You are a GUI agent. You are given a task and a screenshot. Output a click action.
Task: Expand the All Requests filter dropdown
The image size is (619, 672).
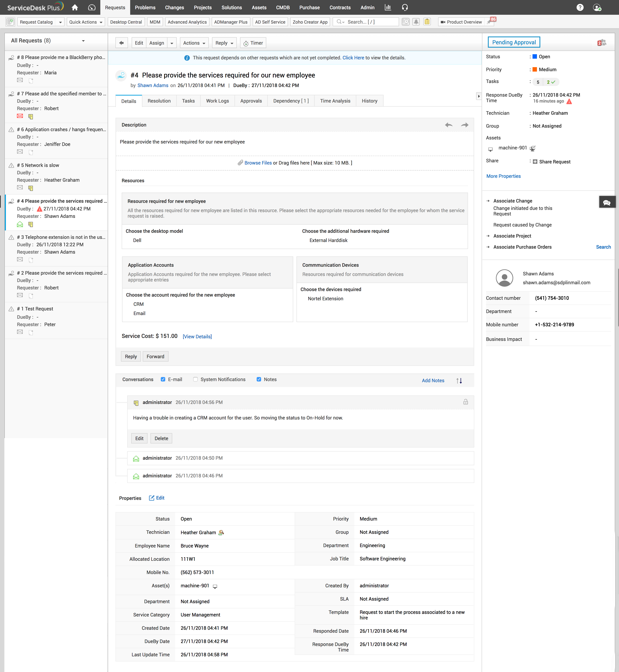[x=83, y=41]
